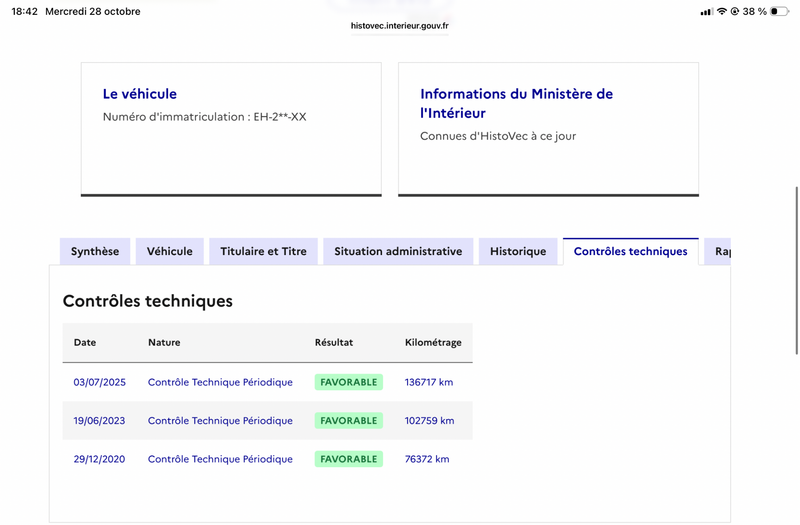Tap the battery icon in status bar
The width and height of the screenshot is (800, 525).
click(779, 11)
